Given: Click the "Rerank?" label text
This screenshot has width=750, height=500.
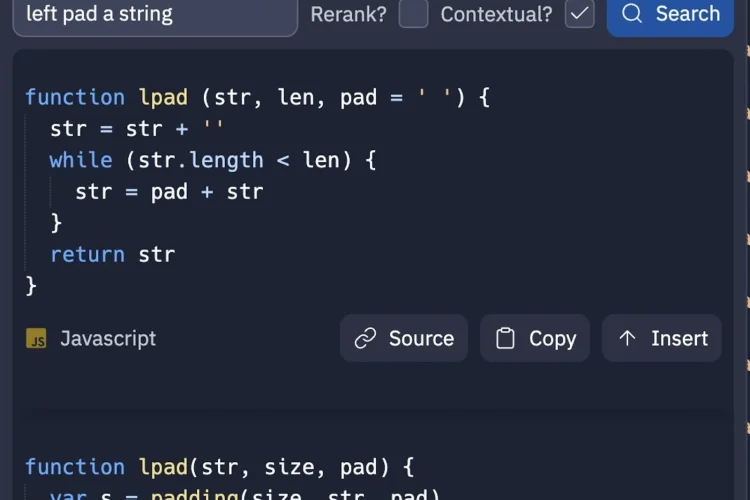Looking at the screenshot, I should pos(348,14).
